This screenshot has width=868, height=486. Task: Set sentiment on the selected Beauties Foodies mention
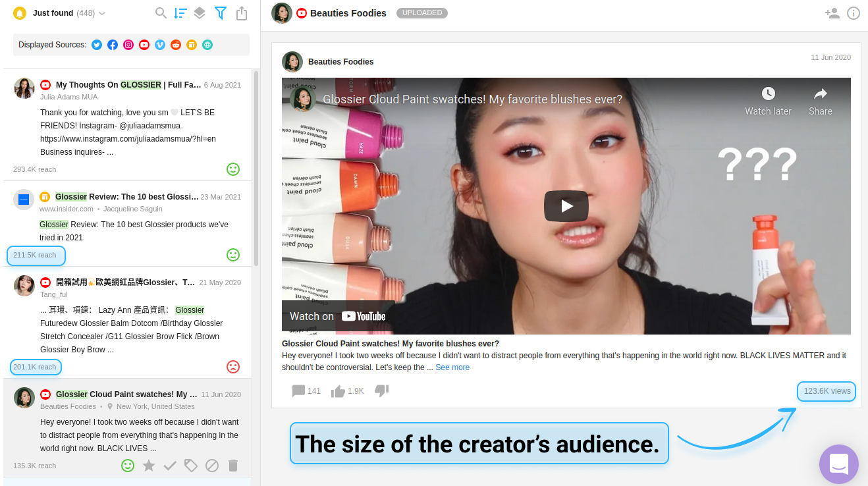click(x=128, y=466)
